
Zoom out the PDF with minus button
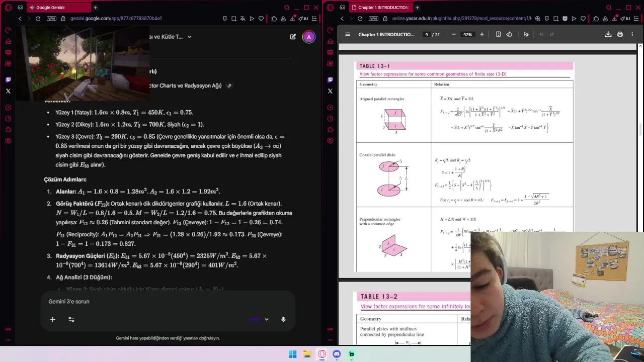tap(454, 35)
